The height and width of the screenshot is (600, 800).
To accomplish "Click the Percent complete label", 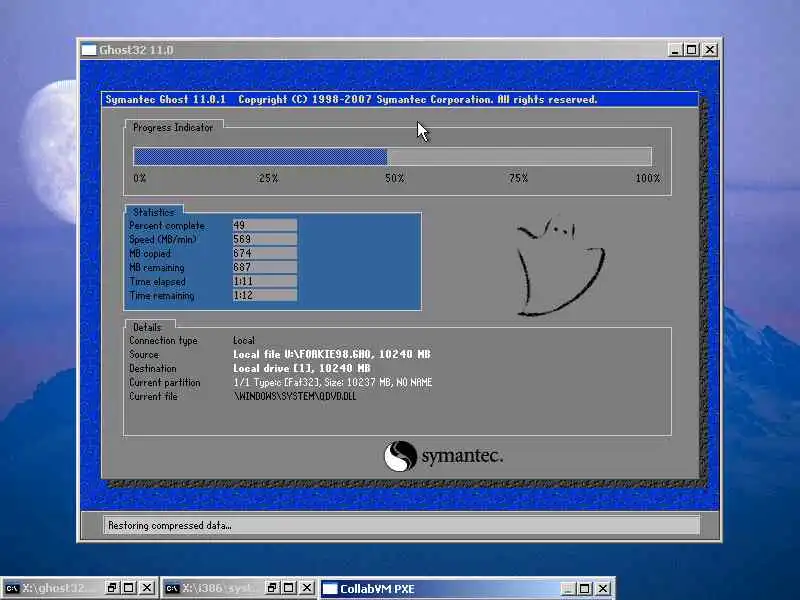I will [167, 226].
